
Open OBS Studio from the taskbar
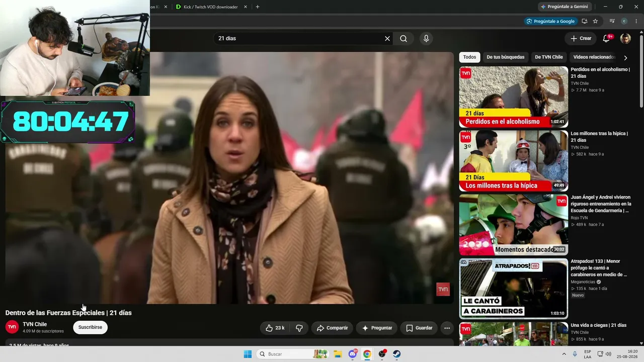382,354
